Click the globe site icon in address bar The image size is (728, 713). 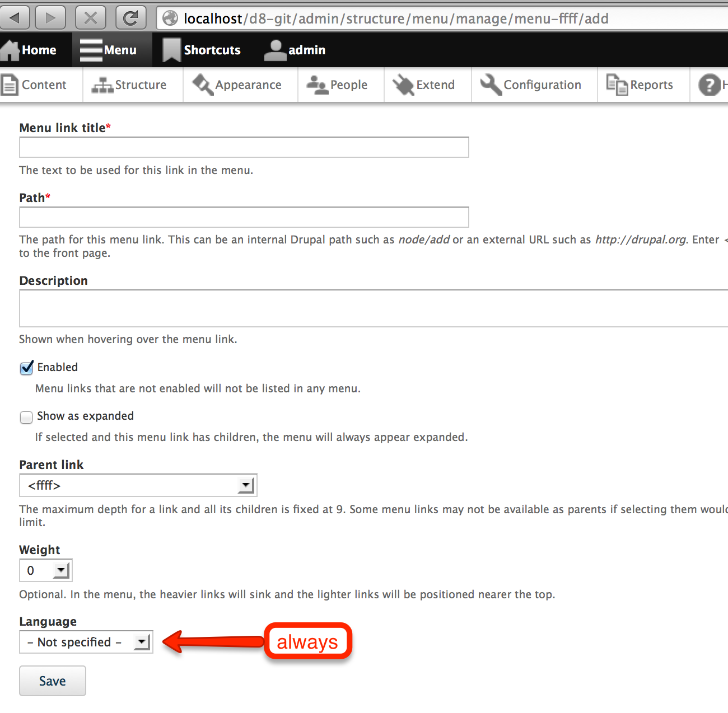170,18
